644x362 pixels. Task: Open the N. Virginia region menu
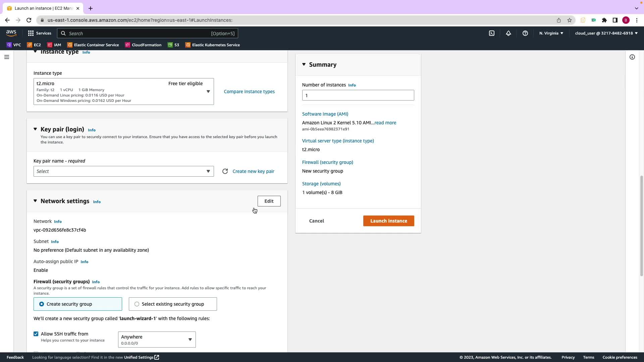tap(551, 33)
